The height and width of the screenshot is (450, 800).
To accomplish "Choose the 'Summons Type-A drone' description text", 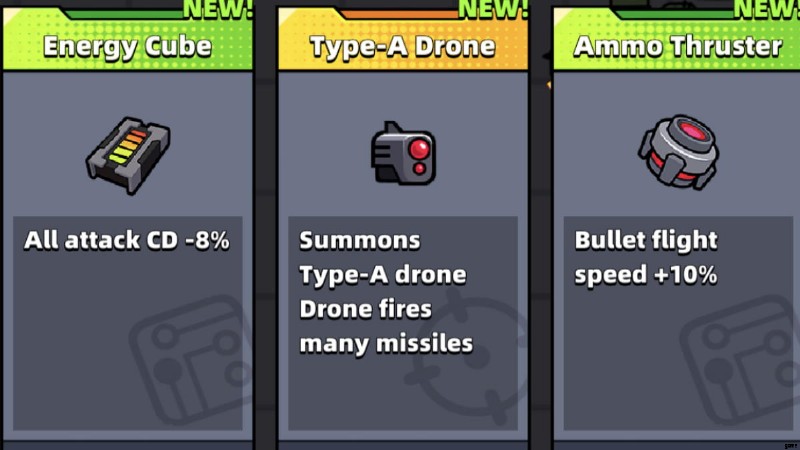I will point(383,258).
